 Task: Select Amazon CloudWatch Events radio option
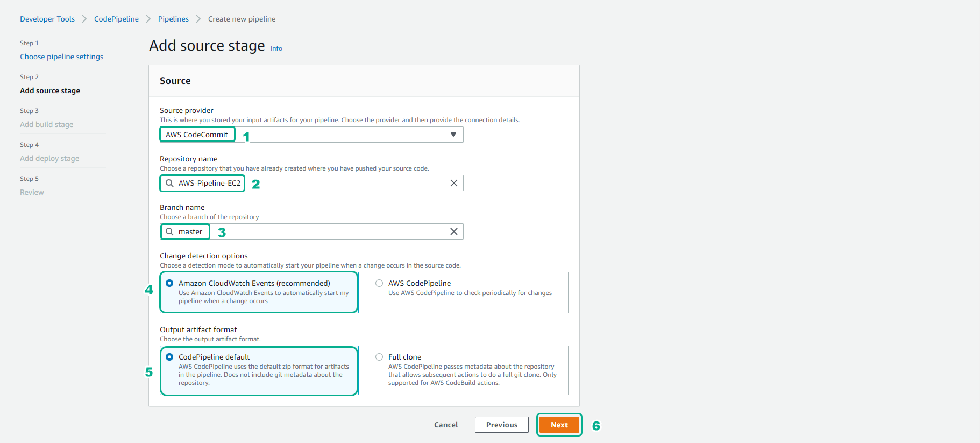pos(169,283)
